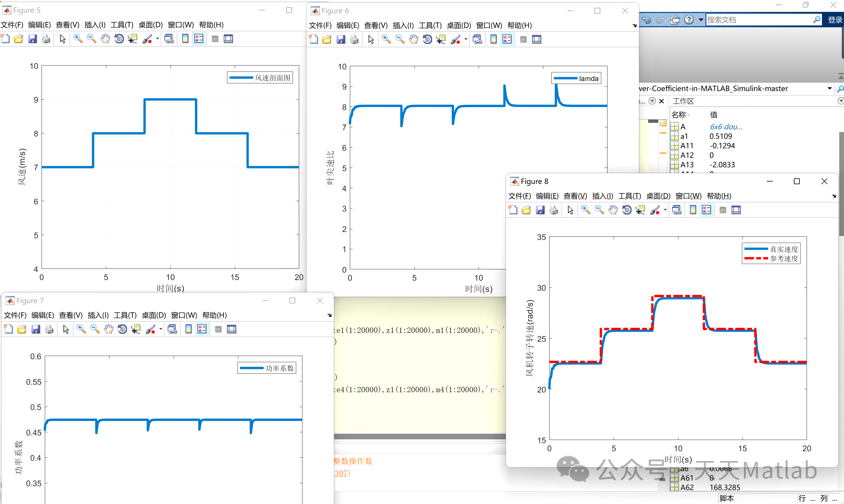Open workspace panel actions dropdown
Screen dimensions: 844x504
(841, 101)
